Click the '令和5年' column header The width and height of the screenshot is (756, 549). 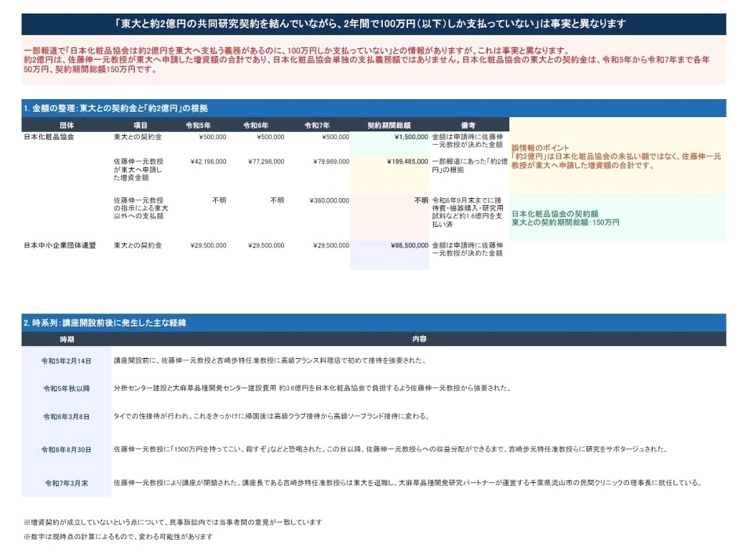point(198,125)
